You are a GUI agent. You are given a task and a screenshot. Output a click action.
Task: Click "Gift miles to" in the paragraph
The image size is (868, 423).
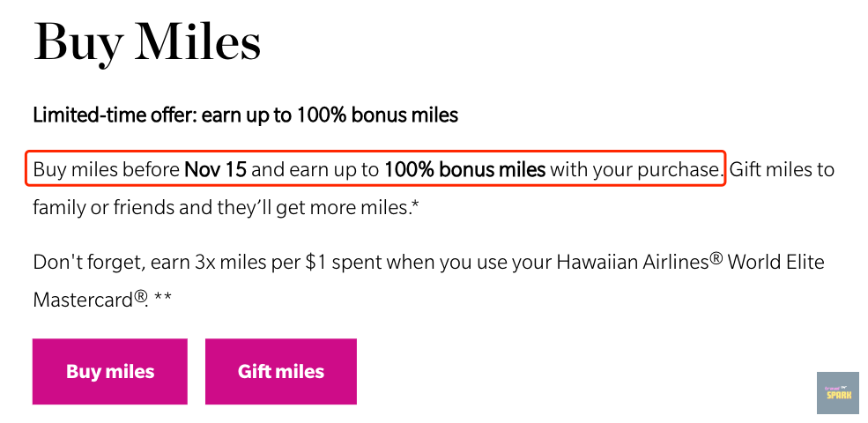(x=782, y=169)
